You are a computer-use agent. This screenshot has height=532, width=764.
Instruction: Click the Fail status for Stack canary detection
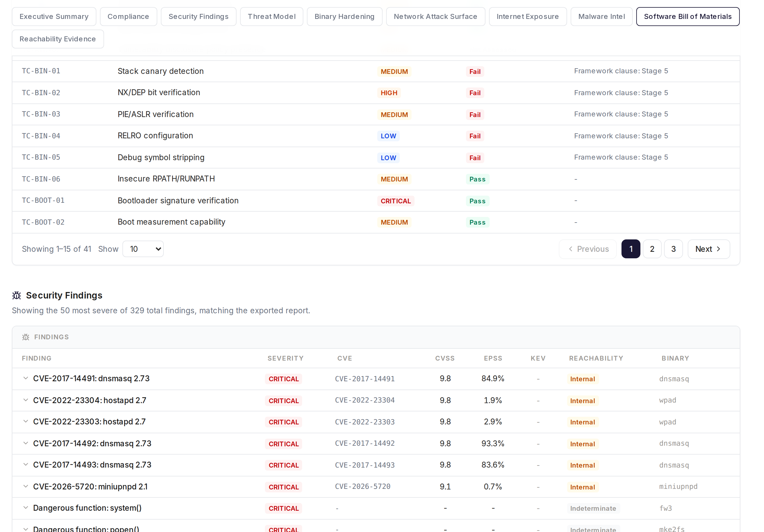coord(475,72)
